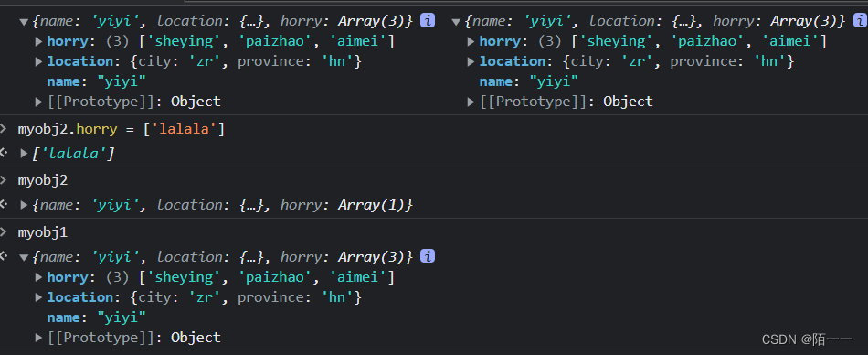
Task: Click the entered command text myobj2
Action: tap(43, 181)
